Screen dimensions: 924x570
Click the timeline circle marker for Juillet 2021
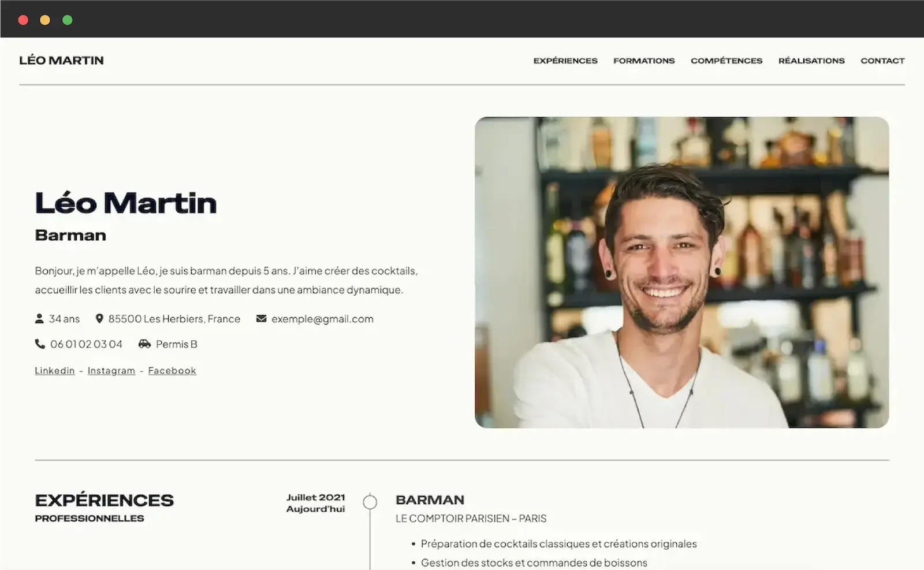click(370, 502)
